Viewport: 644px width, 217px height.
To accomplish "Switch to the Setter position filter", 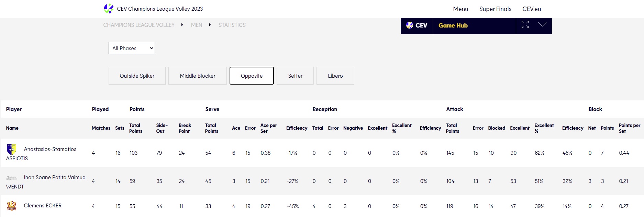I will pyautogui.click(x=295, y=76).
